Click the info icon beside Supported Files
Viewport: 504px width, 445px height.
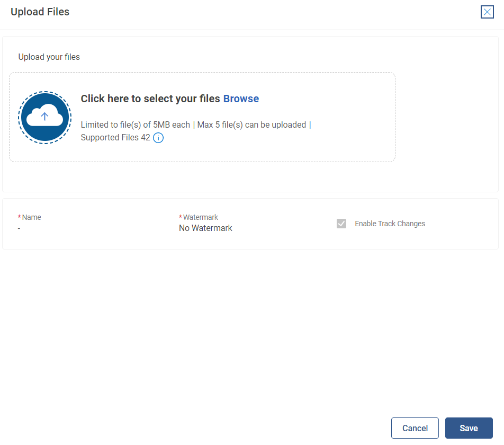[x=158, y=138]
